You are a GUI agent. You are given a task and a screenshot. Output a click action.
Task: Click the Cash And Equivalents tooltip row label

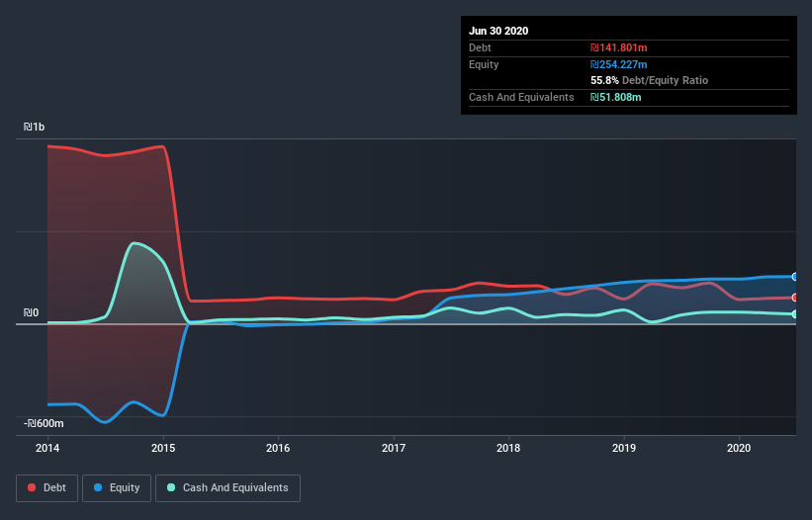tap(521, 97)
